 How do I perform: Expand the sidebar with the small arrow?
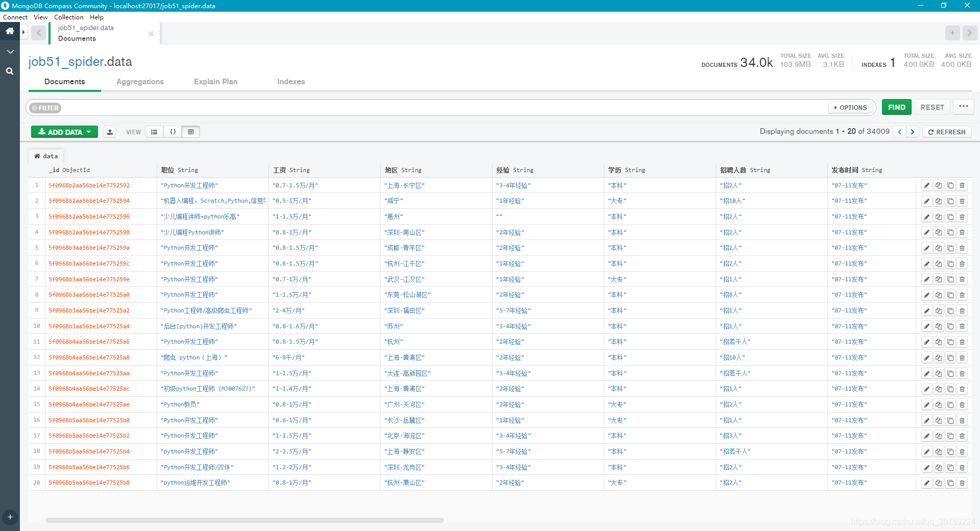pos(23,32)
